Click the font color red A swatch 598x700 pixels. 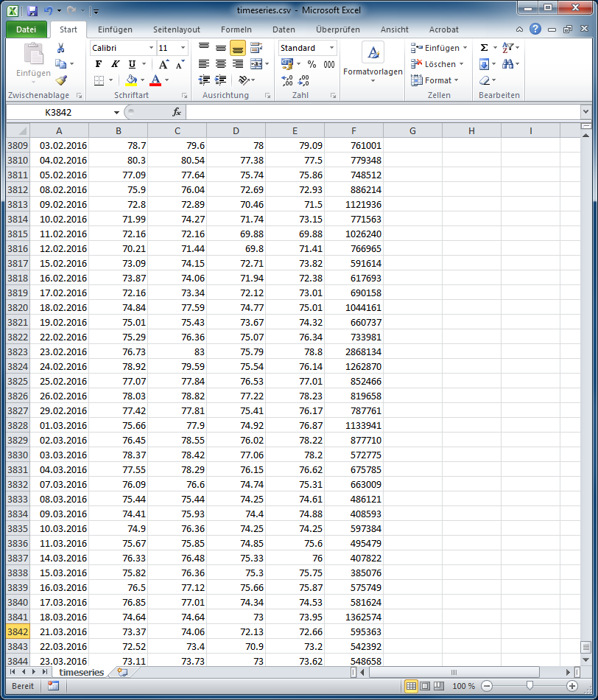(155, 80)
